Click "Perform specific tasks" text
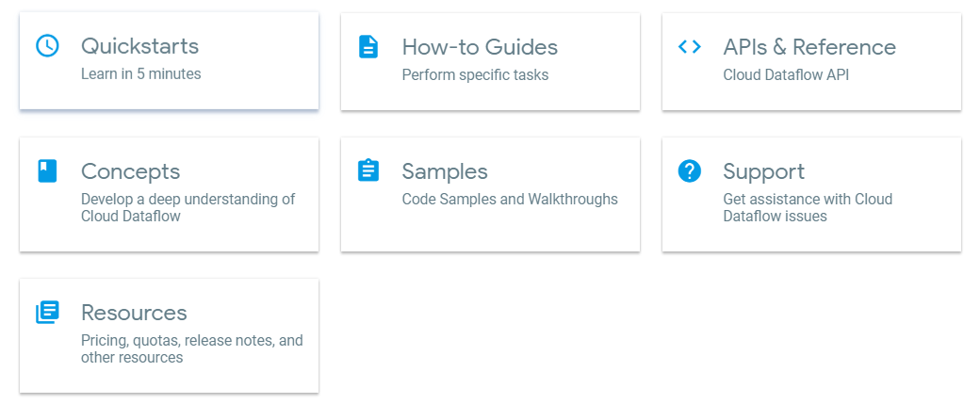 (475, 73)
